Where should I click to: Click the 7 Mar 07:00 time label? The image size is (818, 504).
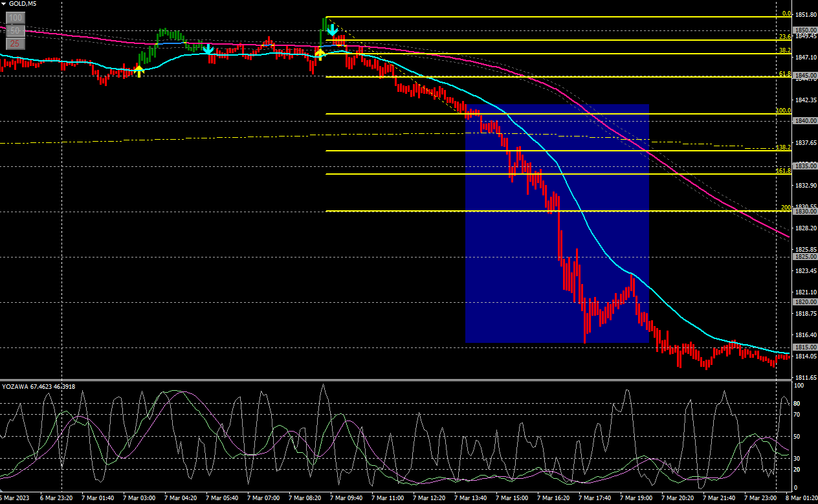[263, 498]
